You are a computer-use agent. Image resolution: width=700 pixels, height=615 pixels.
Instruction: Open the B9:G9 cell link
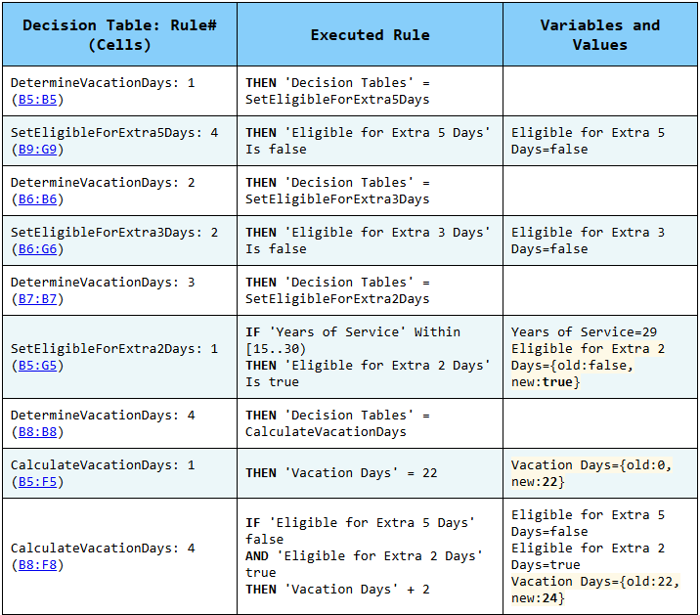37,150
